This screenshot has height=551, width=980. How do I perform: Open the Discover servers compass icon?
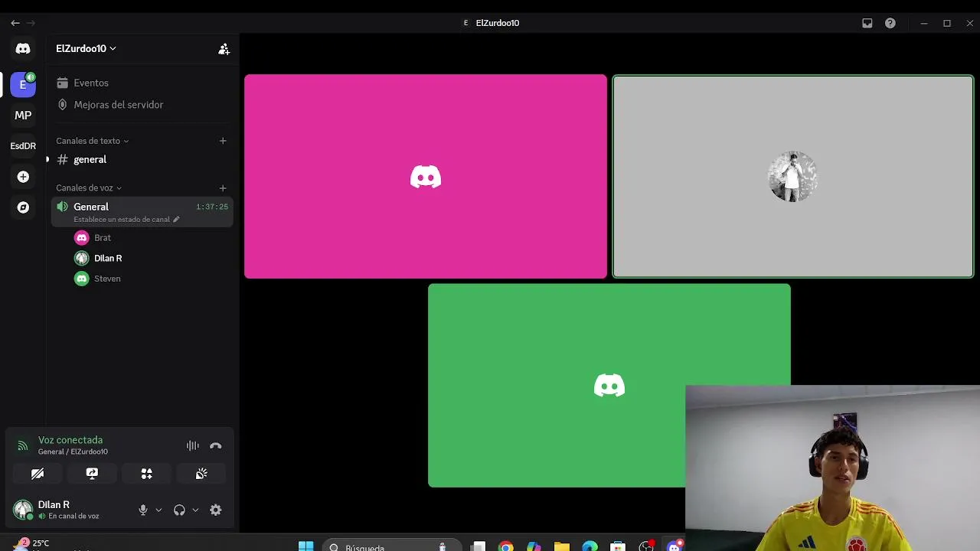(23, 207)
